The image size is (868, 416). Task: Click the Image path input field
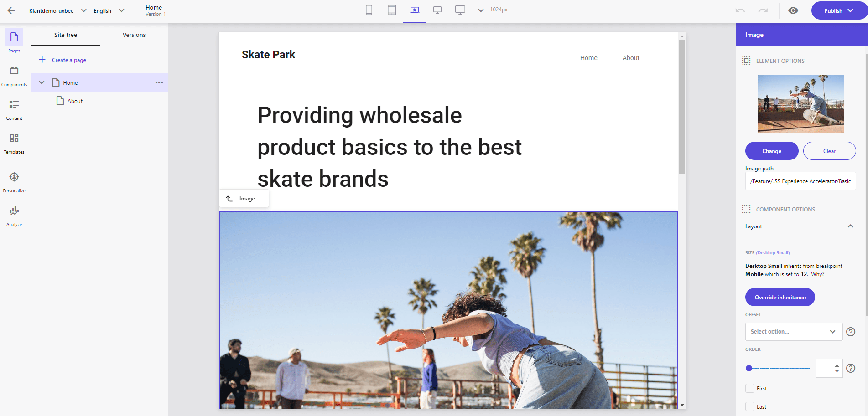point(800,181)
